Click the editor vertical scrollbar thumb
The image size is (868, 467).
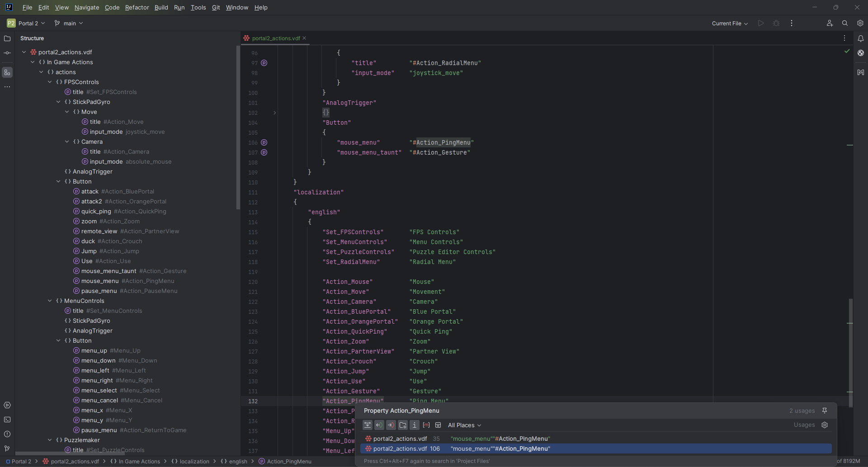(x=850, y=353)
